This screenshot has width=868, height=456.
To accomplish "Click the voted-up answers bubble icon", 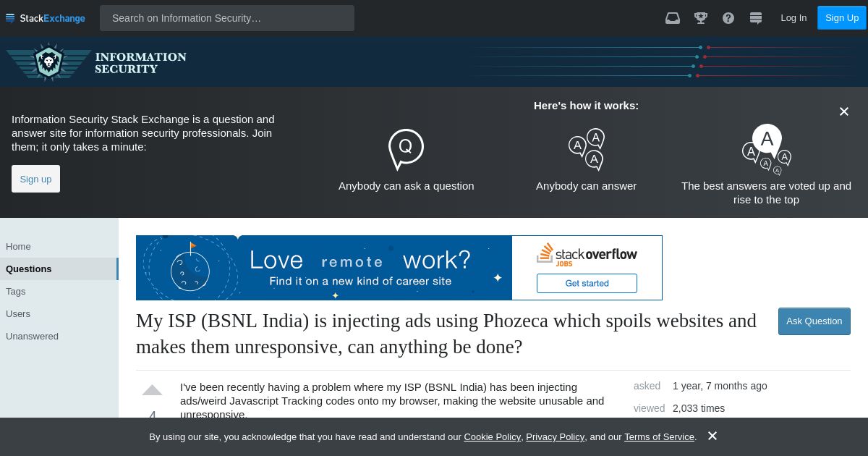I will click(767, 149).
